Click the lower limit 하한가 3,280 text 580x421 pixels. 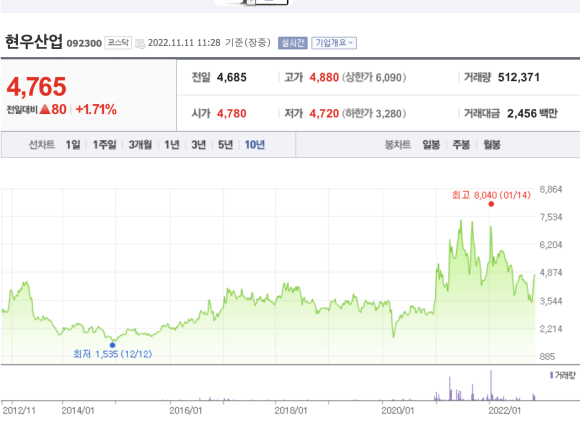point(374,114)
